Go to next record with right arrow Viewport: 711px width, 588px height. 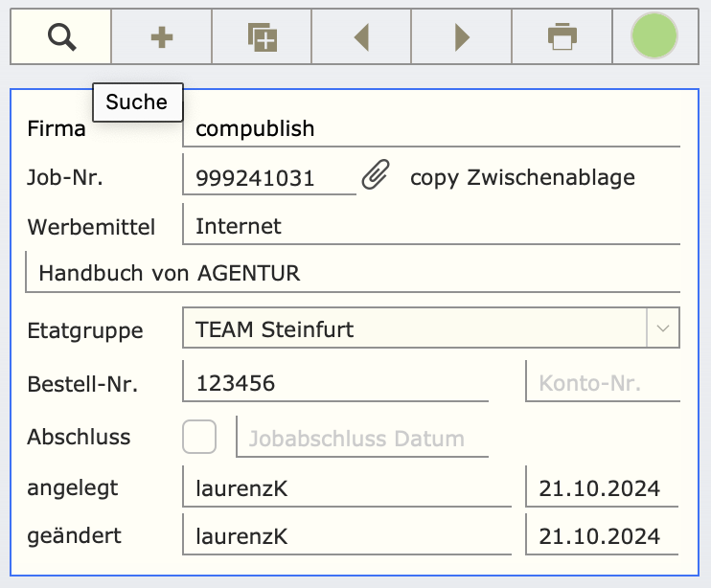pos(462,37)
